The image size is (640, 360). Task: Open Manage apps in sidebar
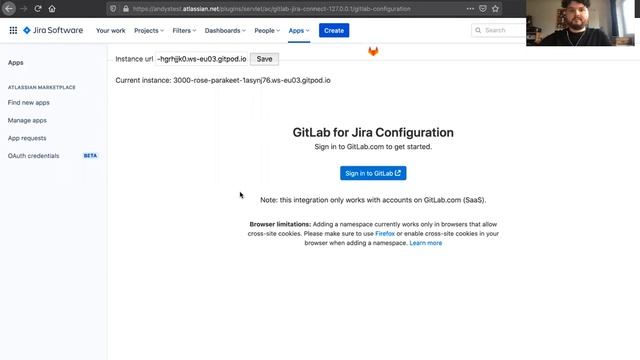pos(27,120)
